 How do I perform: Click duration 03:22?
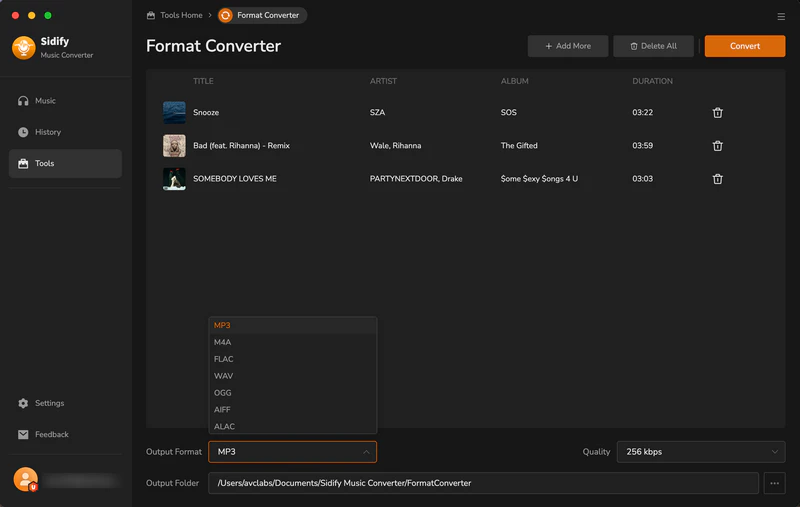pyautogui.click(x=642, y=113)
